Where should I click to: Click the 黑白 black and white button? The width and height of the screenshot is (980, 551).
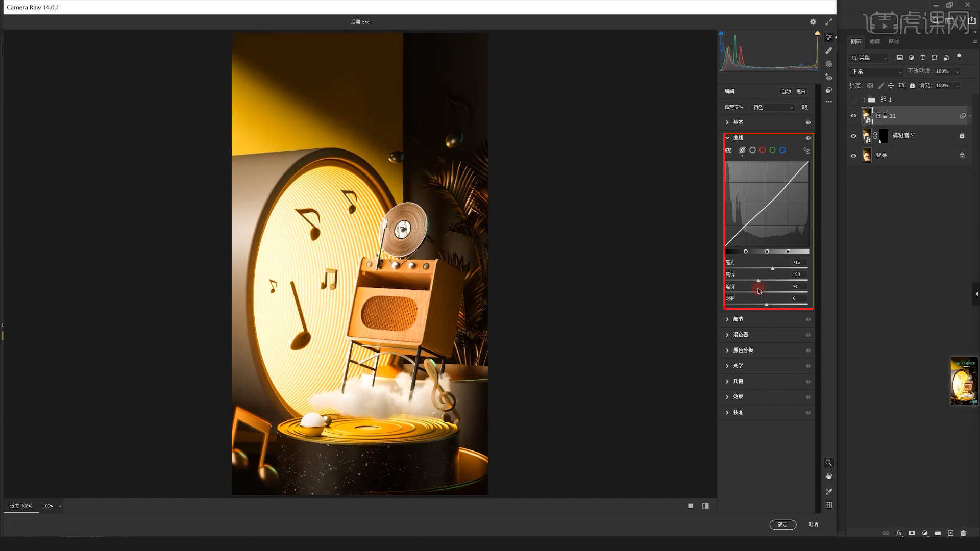click(x=801, y=91)
